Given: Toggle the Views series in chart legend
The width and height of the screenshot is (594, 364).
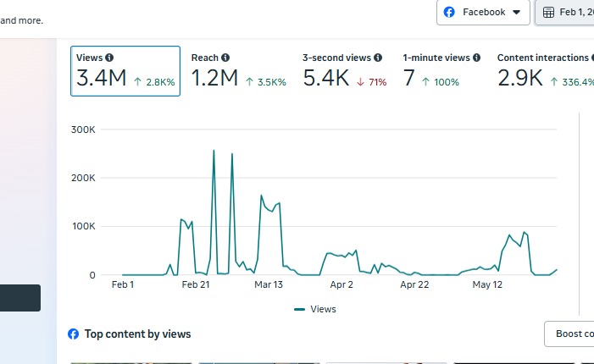Looking at the screenshot, I should [x=315, y=310].
